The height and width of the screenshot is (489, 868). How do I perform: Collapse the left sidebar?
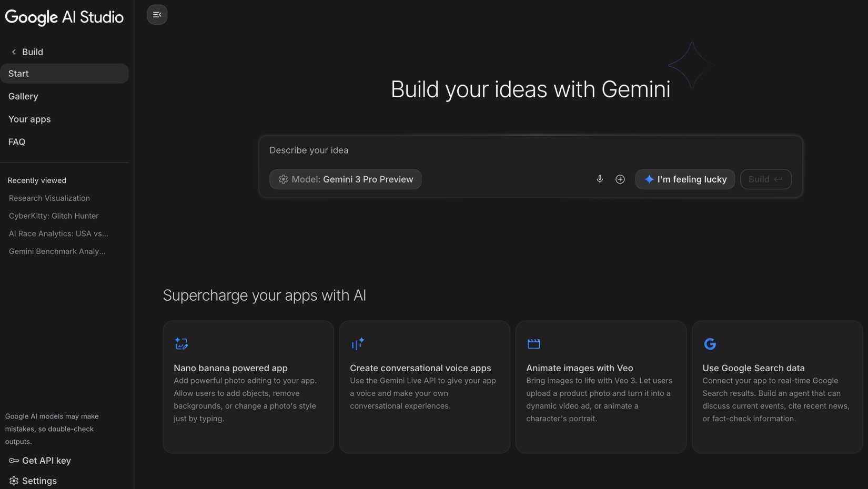coord(157,14)
